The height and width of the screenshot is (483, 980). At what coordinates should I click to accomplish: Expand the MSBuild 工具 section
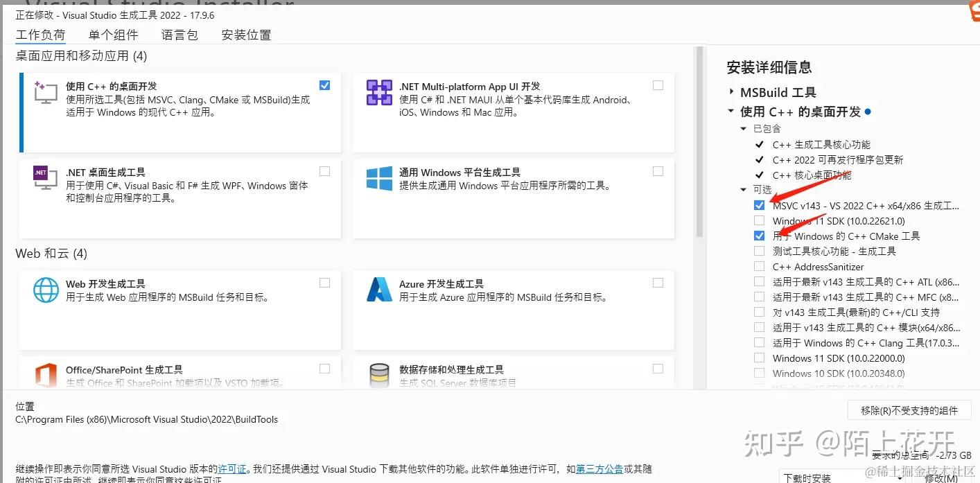(x=731, y=92)
